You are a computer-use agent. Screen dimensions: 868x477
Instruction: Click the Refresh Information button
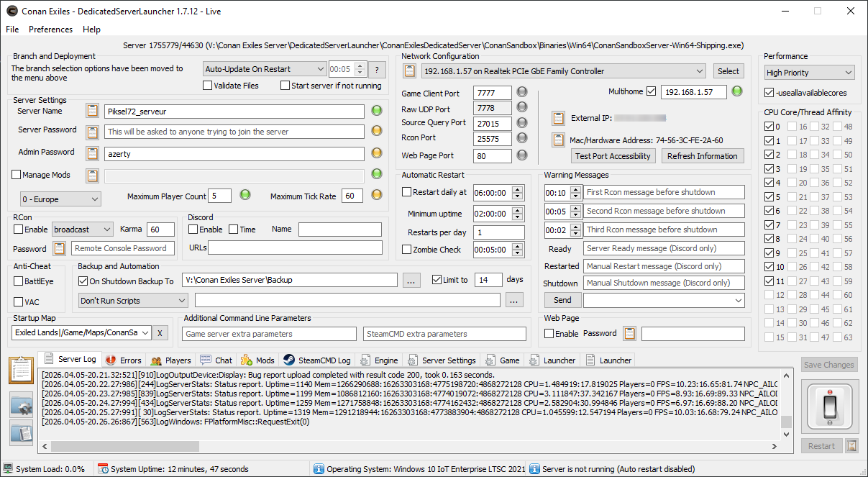click(702, 156)
